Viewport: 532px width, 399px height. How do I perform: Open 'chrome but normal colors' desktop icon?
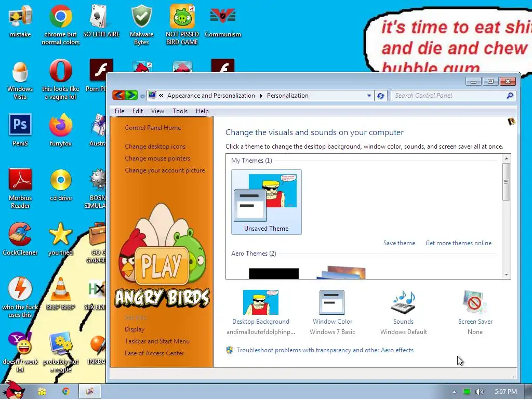(x=60, y=24)
